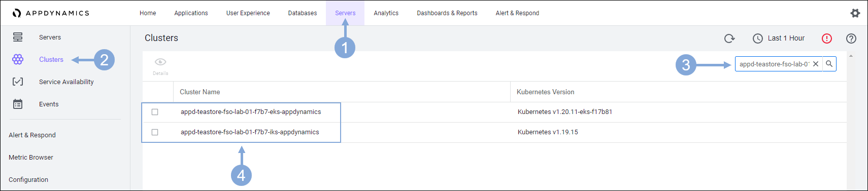Click the Service Availability icon

click(18, 82)
